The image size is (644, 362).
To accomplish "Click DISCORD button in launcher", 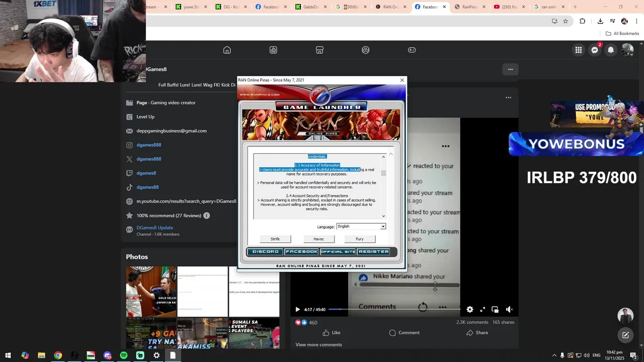I will pyautogui.click(x=265, y=251).
